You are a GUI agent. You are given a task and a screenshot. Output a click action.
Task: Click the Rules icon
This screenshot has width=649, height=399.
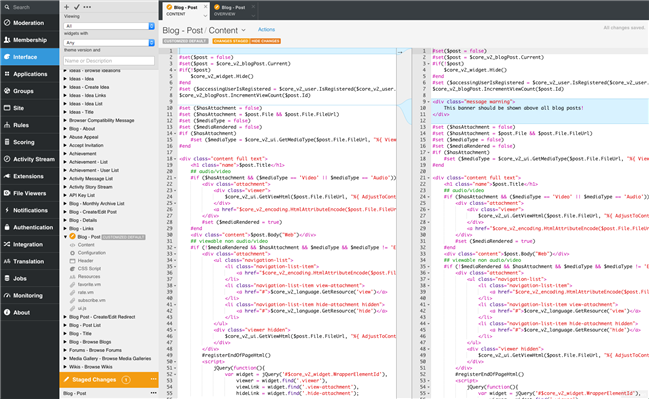(7, 125)
